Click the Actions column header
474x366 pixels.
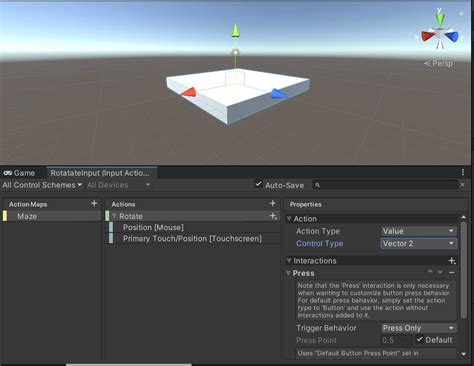(x=123, y=204)
